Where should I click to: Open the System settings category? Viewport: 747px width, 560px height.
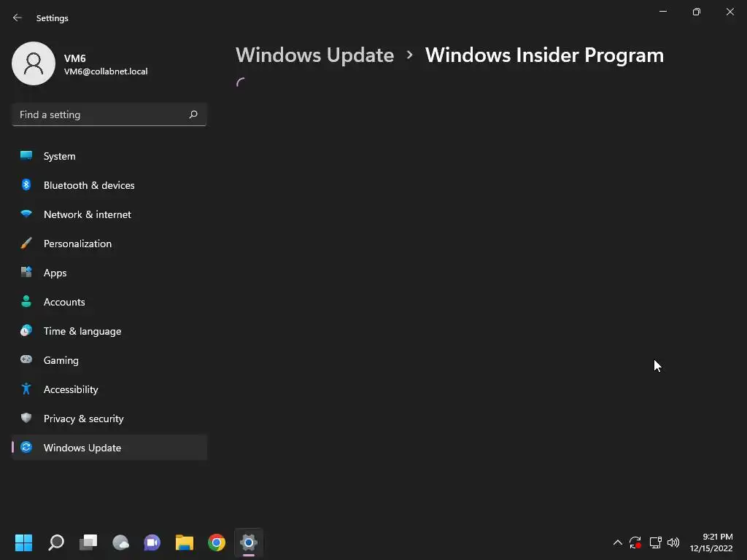109,156
